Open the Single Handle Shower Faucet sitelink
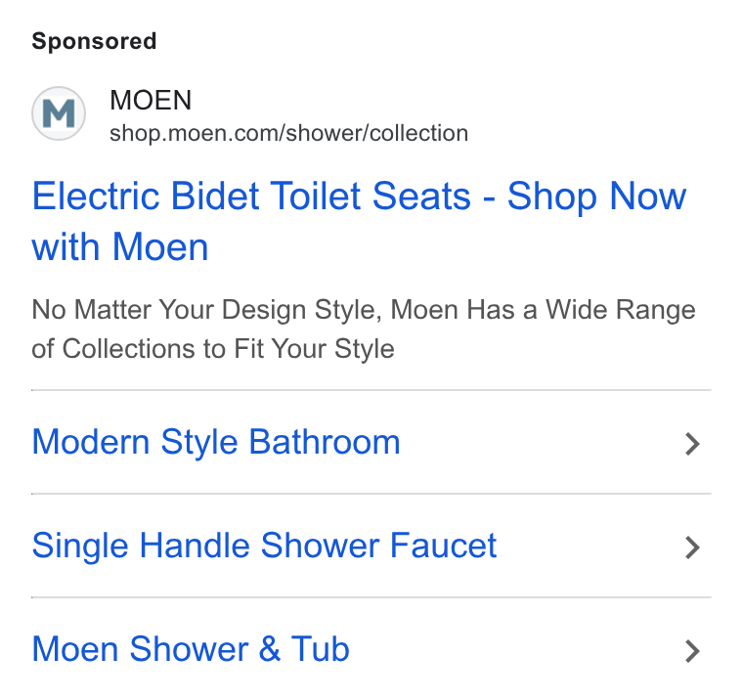The height and width of the screenshot is (700, 743). tap(264, 546)
